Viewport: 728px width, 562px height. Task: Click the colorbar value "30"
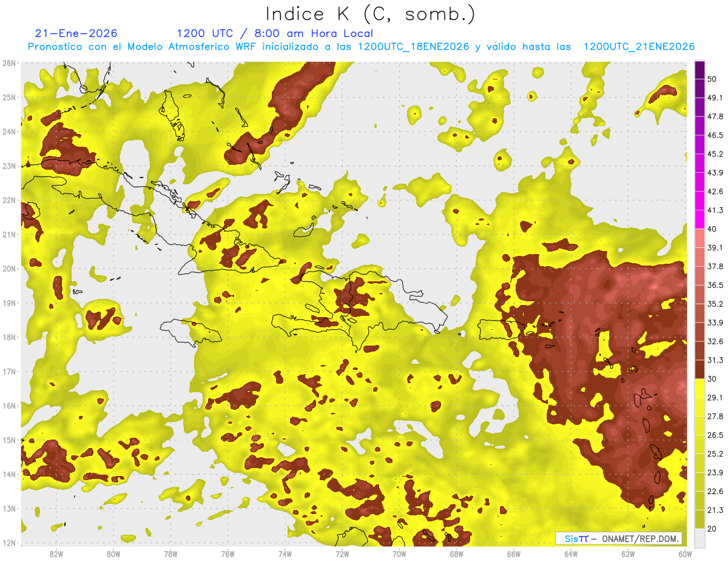point(712,379)
